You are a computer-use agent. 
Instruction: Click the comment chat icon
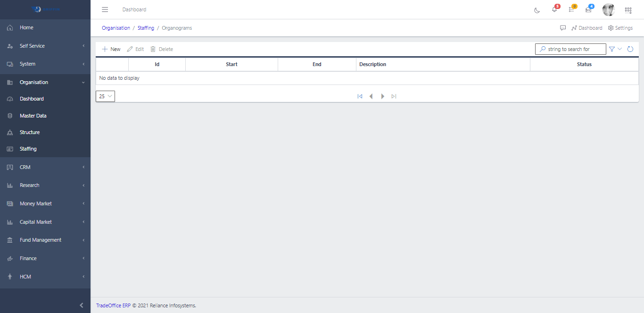(563, 28)
